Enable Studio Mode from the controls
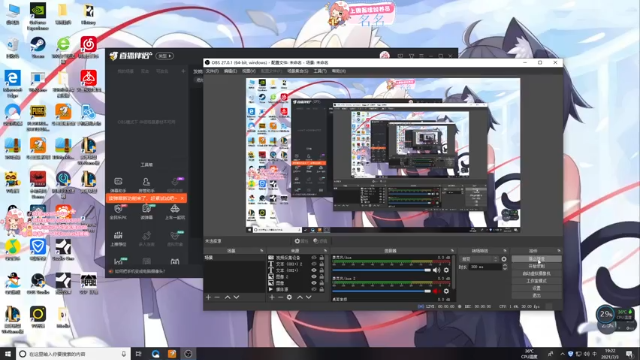This screenshot has height=360, width=640. (536, 281)
